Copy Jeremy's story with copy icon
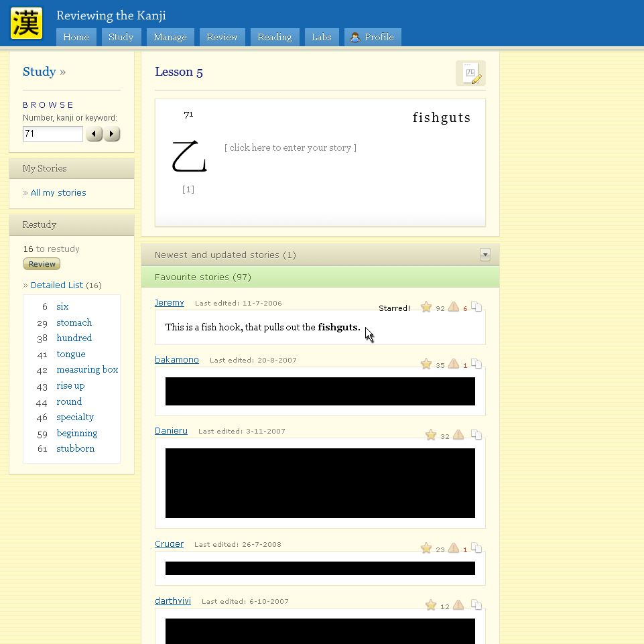 (x=476, y=306)
